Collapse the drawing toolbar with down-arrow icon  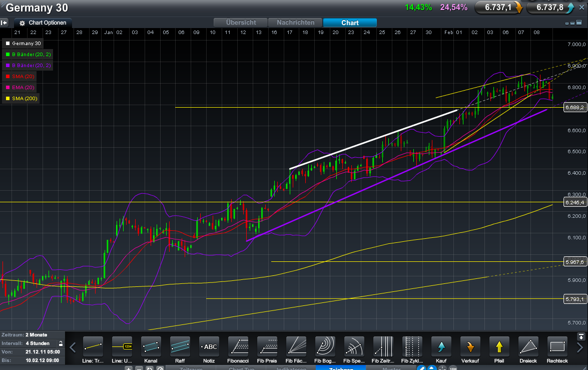click(x=581, y=336)
